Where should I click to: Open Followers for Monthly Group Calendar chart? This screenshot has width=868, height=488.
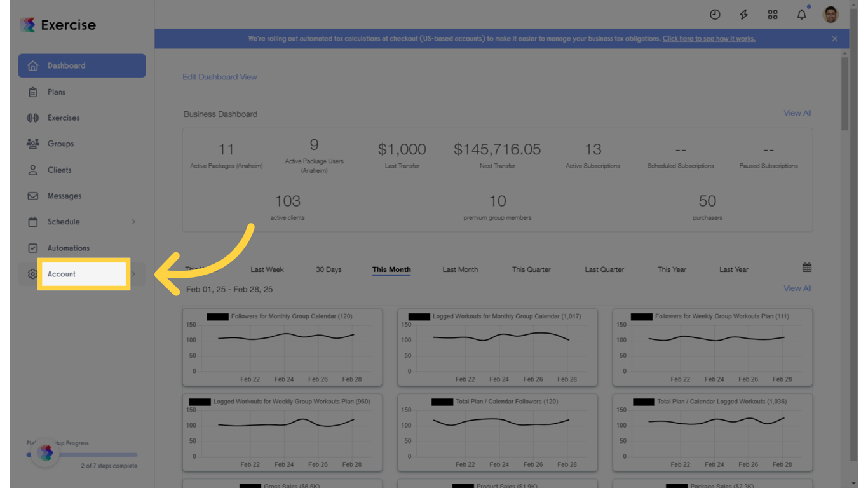(x=282, y=348)
